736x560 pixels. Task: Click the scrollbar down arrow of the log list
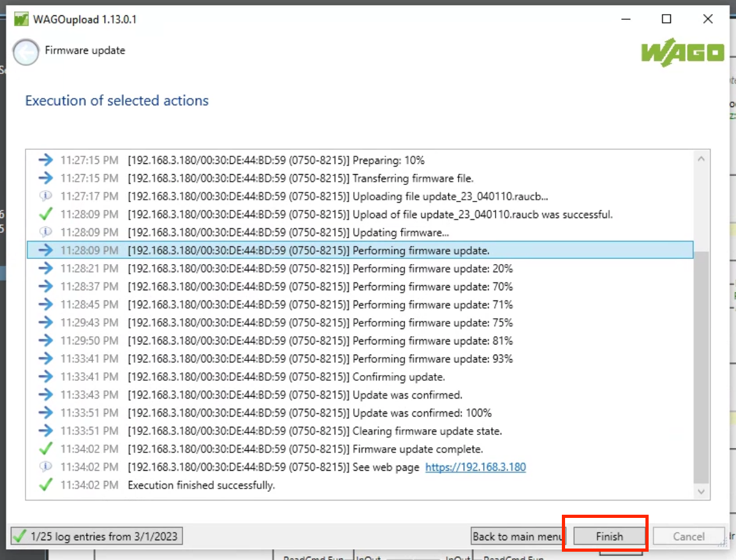point(701,492)
